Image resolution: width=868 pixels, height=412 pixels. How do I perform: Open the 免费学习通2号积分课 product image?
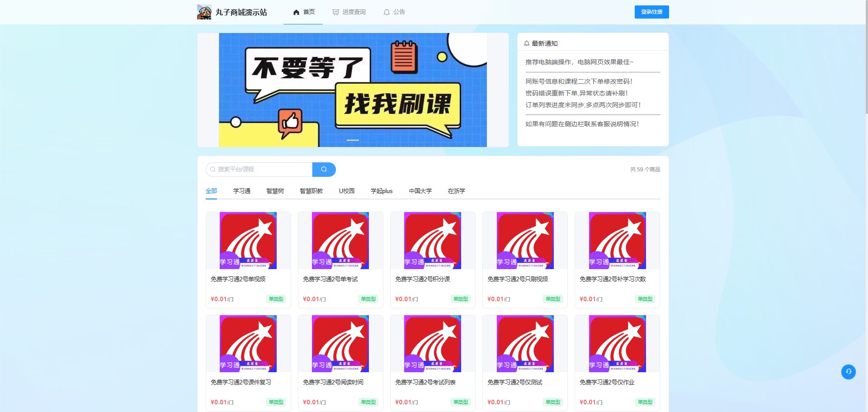point(433,241)
